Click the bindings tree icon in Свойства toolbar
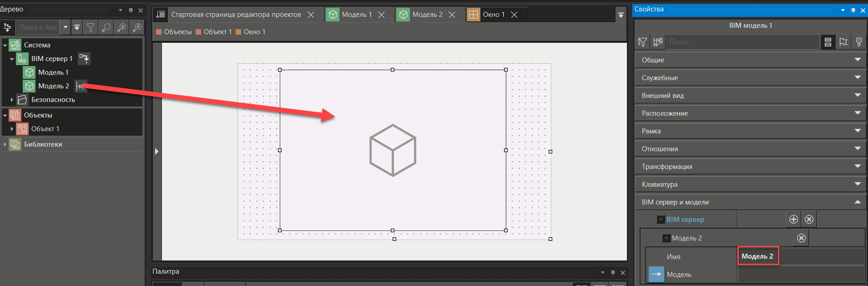The width and height of the screenshot is (868, 286). [658, 42]
